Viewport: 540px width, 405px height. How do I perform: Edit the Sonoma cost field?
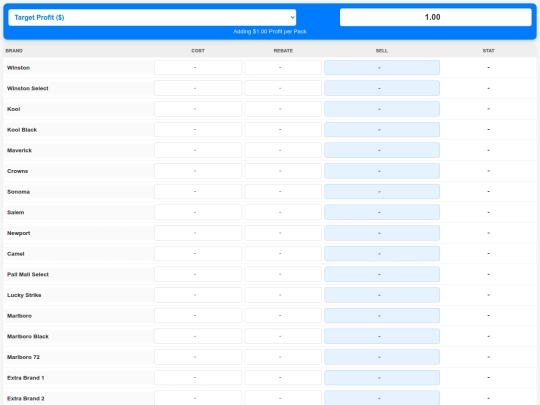(x=198, y=191)
